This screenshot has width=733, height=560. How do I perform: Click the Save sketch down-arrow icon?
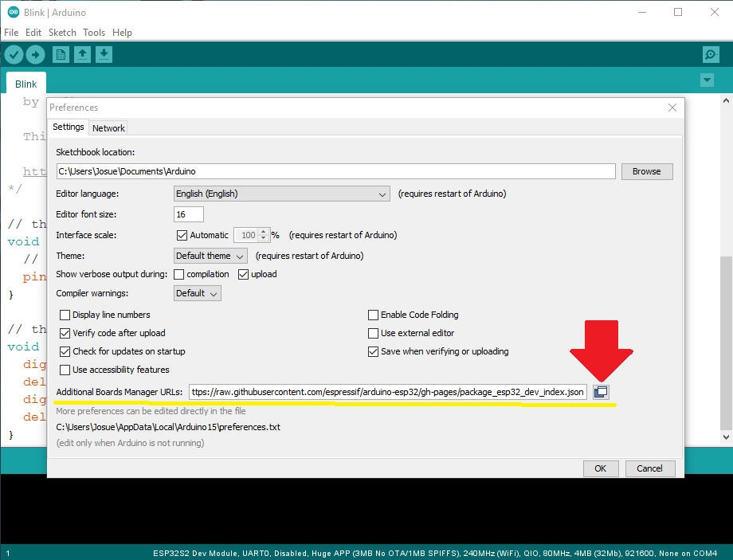click(104, 55)
